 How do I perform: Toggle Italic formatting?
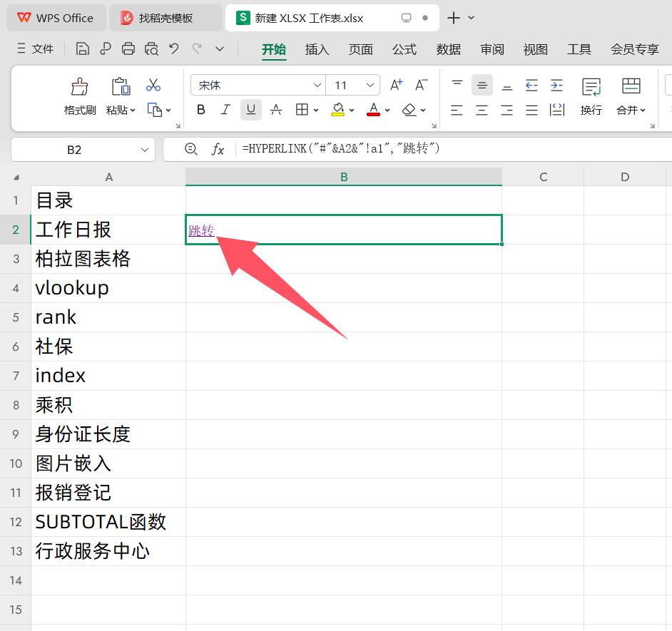pyautogui.click(x=225, y=110)
